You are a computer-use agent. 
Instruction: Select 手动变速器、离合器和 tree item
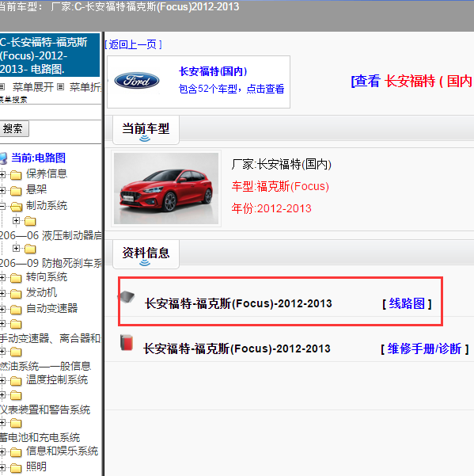(50, 338)
